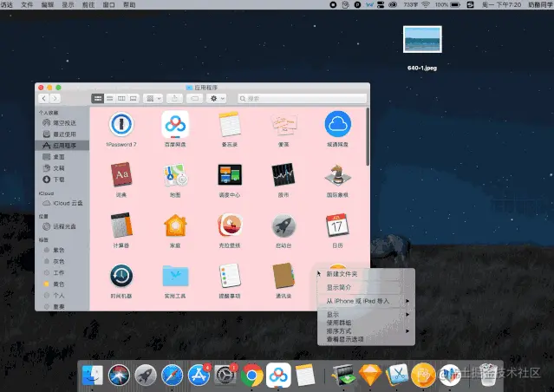Viewport: 554px width, 392px height.
Task: Open the 文件 menu in the menu bar
Action: (x=27, y=4)
